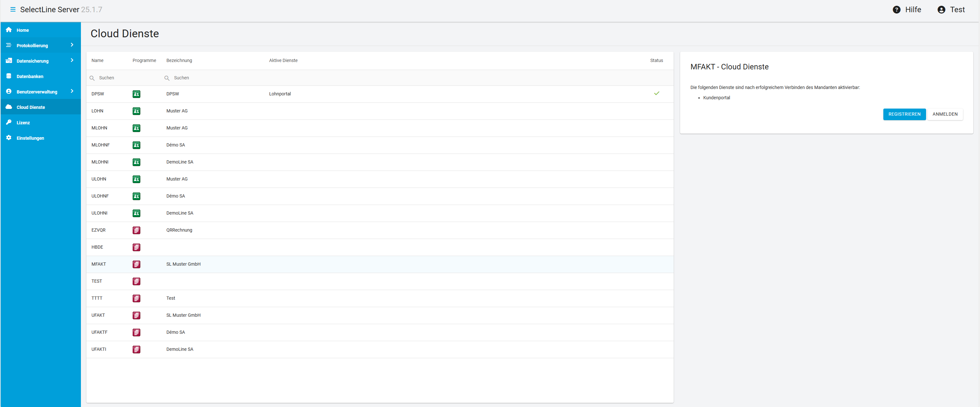980x407 pixels.
Task: Click the Einstellungen gear icon
Action: point(9,138)
